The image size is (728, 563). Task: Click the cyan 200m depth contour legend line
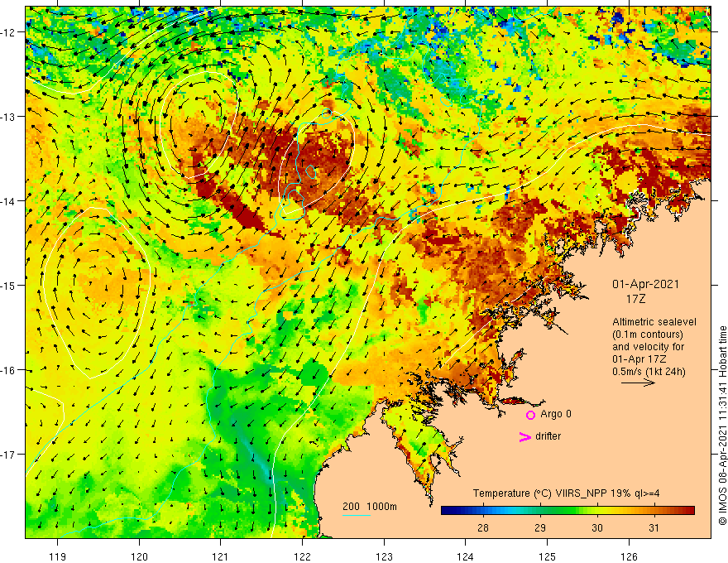coord(356,515)
